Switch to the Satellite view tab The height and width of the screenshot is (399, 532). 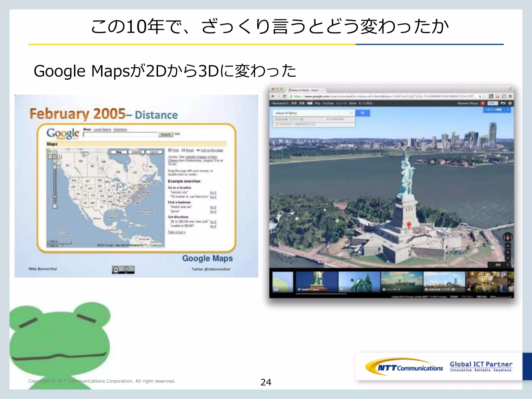(137, 152)
